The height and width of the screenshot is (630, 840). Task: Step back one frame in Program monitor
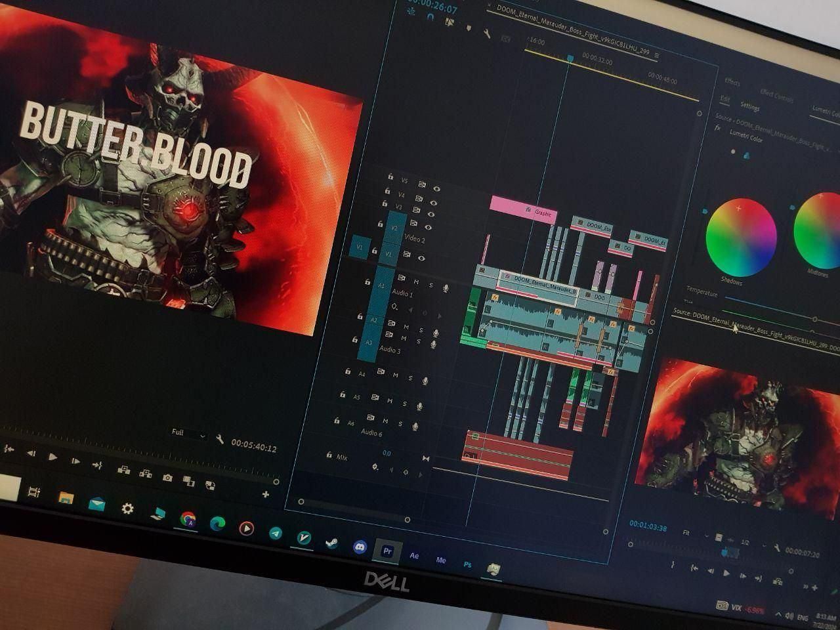(31, 453)
